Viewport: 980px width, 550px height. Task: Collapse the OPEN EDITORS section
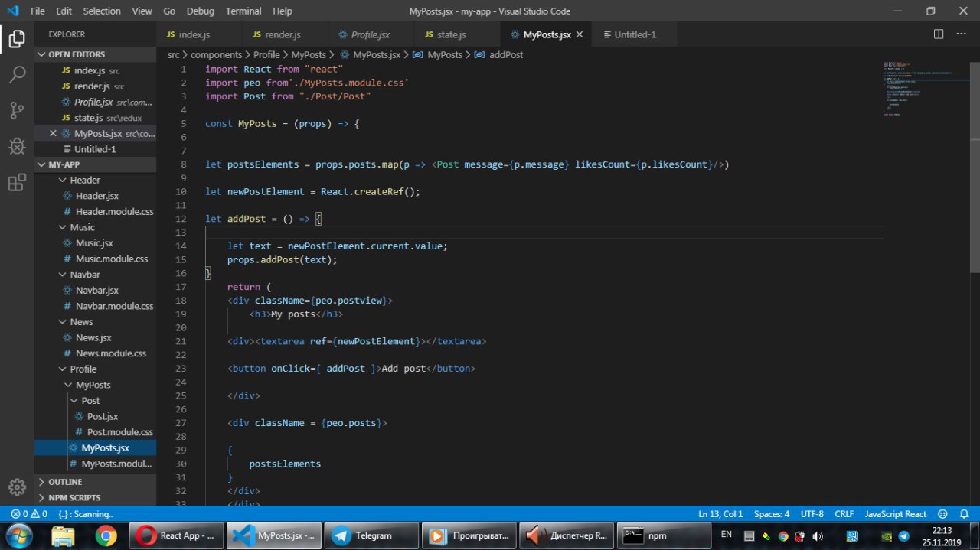pyautogui.click(x=77, y=54)
